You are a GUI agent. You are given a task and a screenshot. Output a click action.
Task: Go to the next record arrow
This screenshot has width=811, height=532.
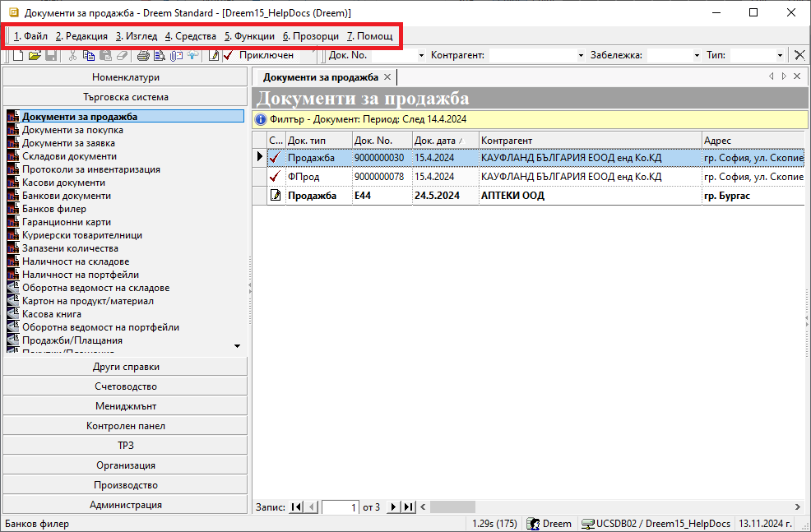[393, 507]
